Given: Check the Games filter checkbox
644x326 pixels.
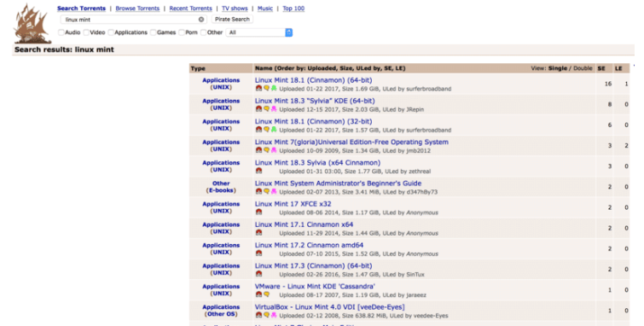Looking at the screenshot, I should point(154,32).
